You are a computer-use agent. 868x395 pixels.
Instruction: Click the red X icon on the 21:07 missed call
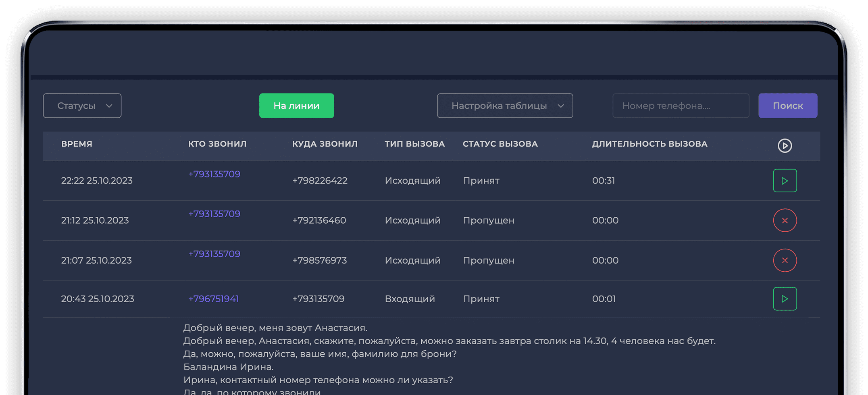point(785,260)
